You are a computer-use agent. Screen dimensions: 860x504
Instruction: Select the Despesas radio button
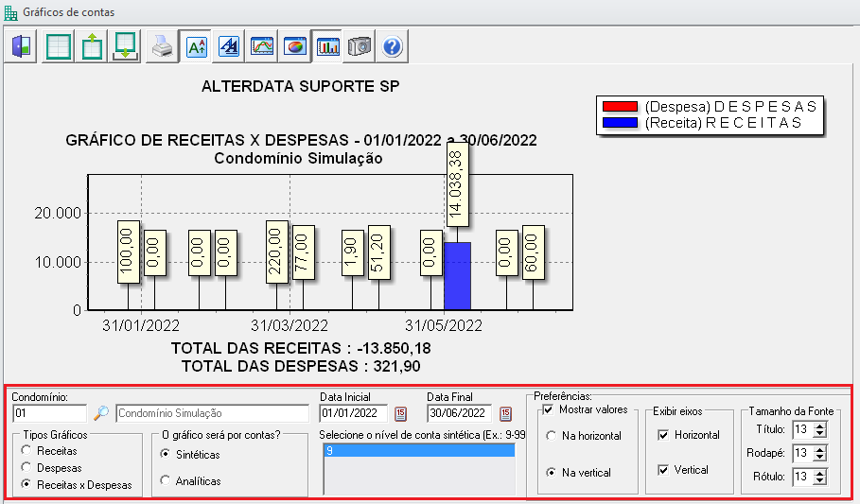(26, 467)
